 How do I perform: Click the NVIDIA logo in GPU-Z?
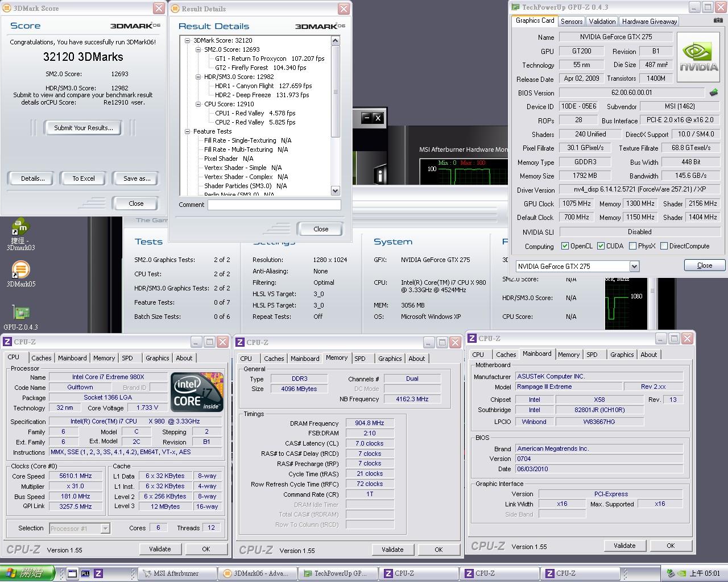click(x=699, y=58)
